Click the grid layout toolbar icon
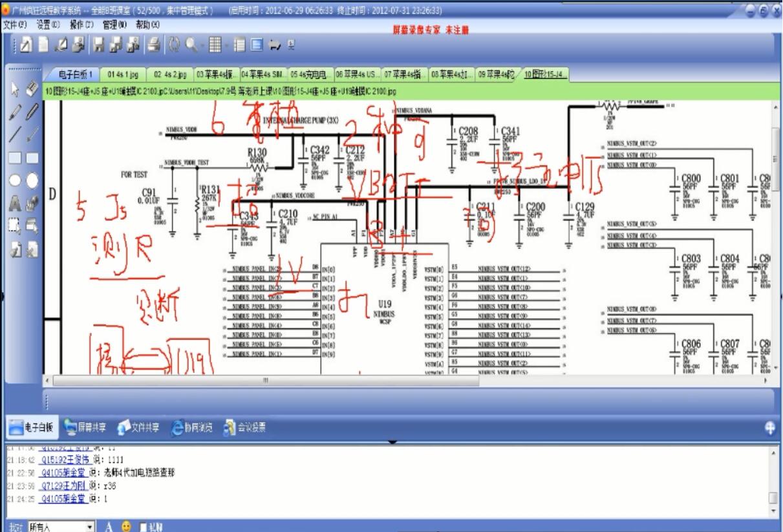The width and height of the screenshot is (783, 532). (x=216, y=45)
